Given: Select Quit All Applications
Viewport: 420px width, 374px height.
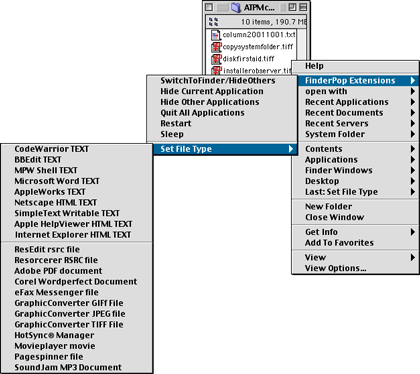Looking at the screenshot, I should [x=222, y=113].
